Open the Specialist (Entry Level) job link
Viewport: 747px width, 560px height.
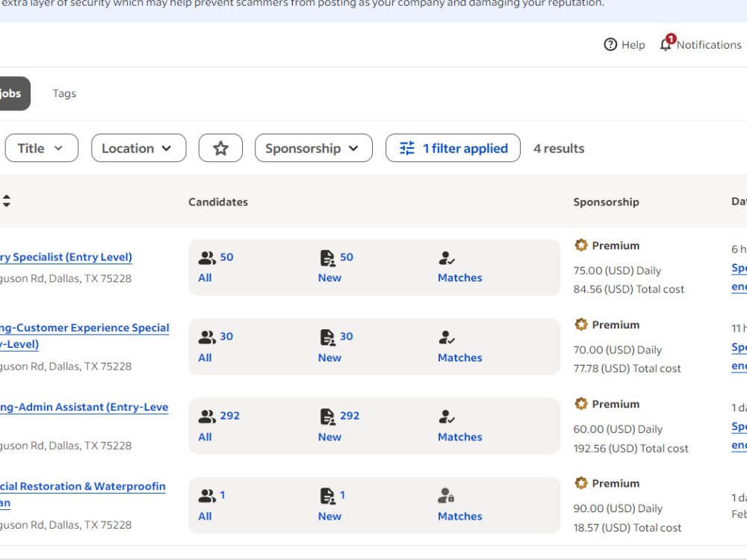tap(66, 257)
